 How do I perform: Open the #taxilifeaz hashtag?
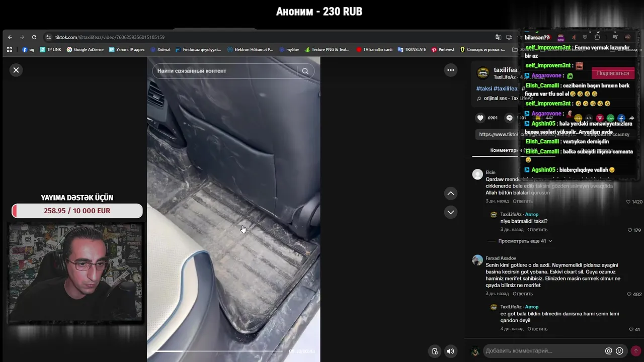506,88
